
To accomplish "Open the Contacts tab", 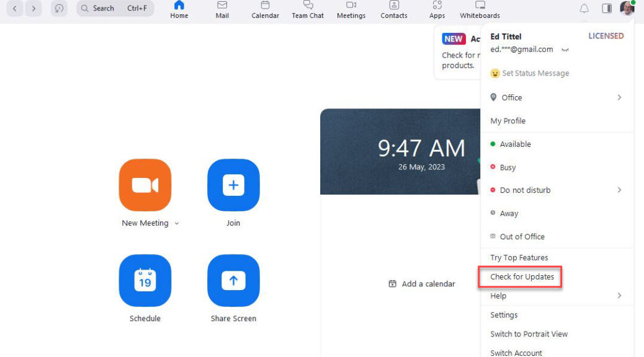I will [x=394, y=10].
